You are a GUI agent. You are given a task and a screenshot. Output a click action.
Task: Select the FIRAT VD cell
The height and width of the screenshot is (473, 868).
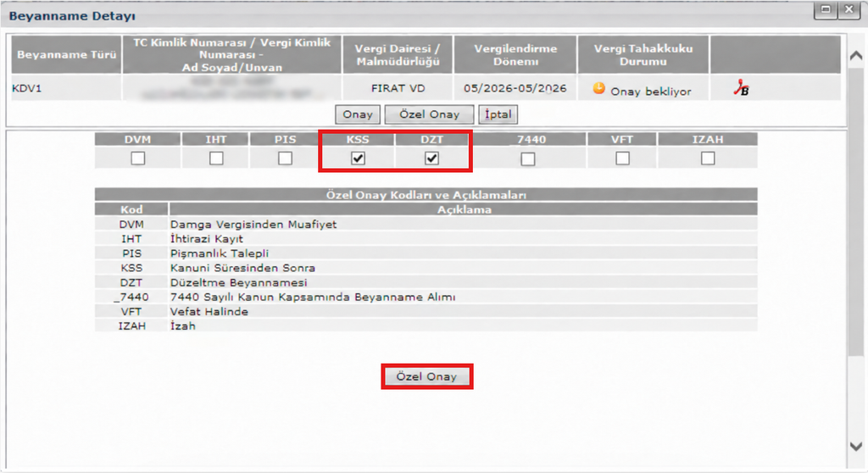(398, 88)
